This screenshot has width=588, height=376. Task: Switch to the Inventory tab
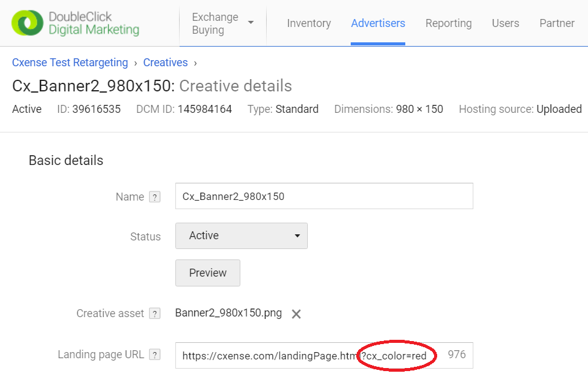tap(309, 23)
